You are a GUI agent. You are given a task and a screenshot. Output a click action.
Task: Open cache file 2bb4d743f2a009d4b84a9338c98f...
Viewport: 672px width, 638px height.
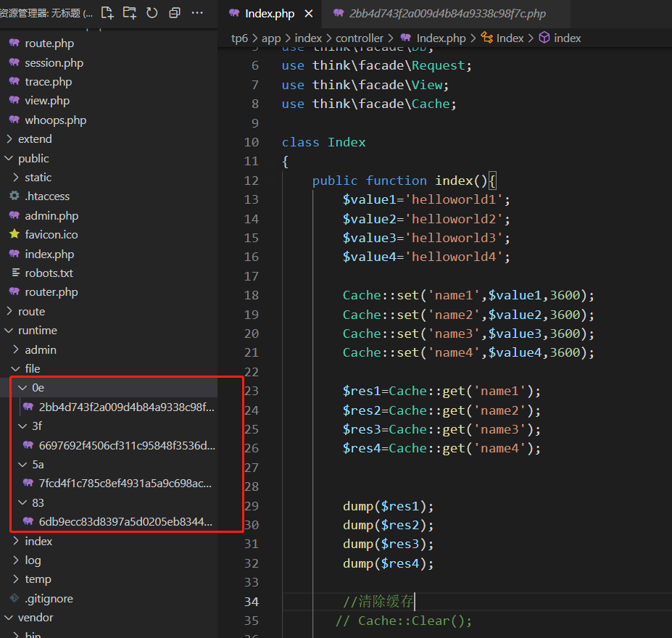coord(126,407)
